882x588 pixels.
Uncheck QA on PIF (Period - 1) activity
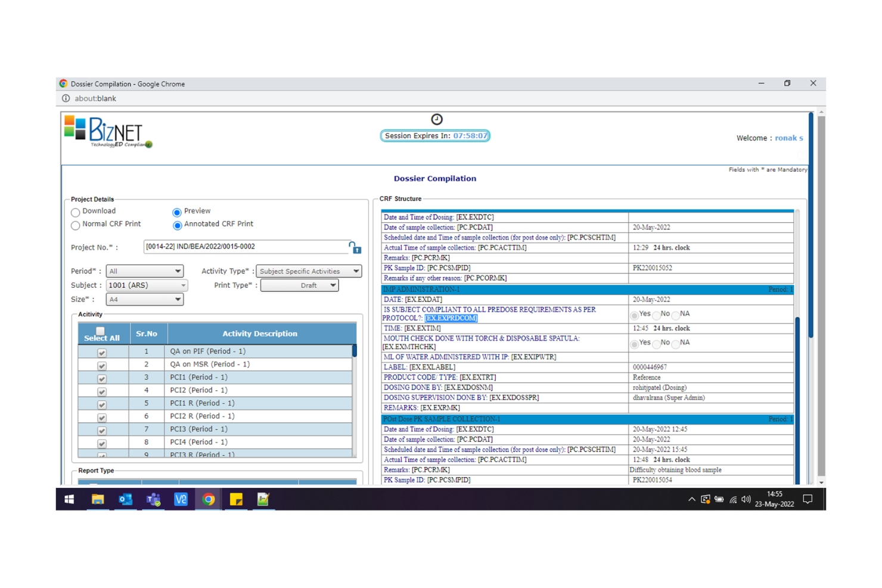click(x=102, y=352)
